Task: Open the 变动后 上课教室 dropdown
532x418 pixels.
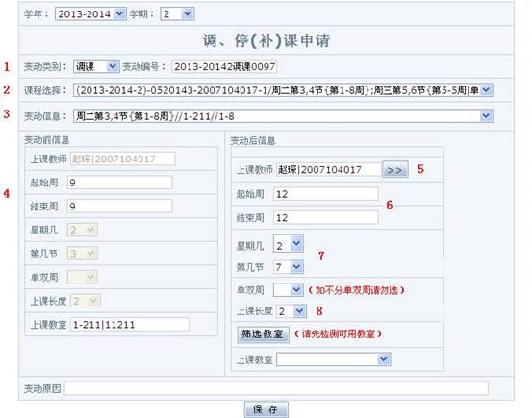Action: (334, 359)
